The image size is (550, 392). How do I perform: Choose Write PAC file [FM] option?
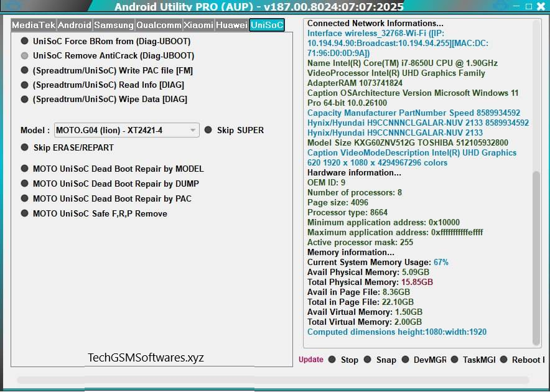click(x=106, y=70)
